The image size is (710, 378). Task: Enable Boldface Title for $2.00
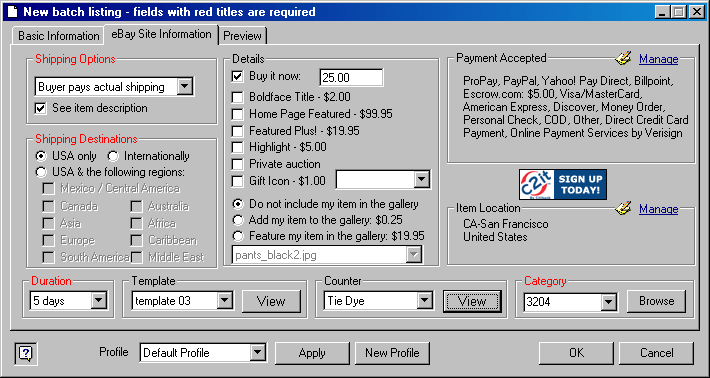(x=237, y=97)
